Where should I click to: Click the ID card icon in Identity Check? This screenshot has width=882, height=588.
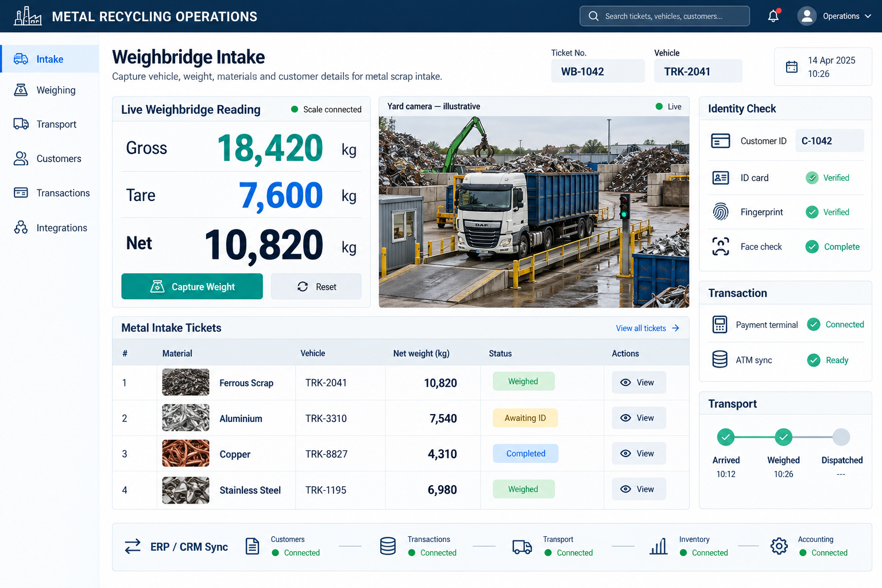coord(721,178)
